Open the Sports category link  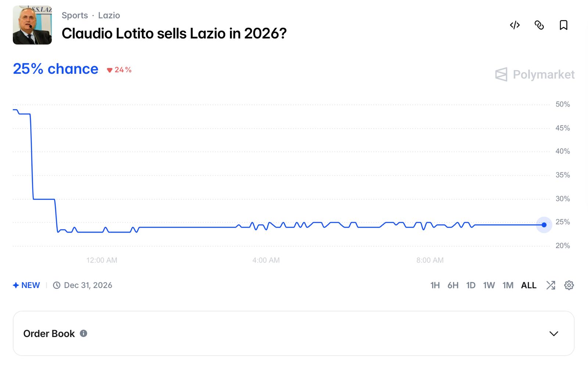[x=75, y=15]
